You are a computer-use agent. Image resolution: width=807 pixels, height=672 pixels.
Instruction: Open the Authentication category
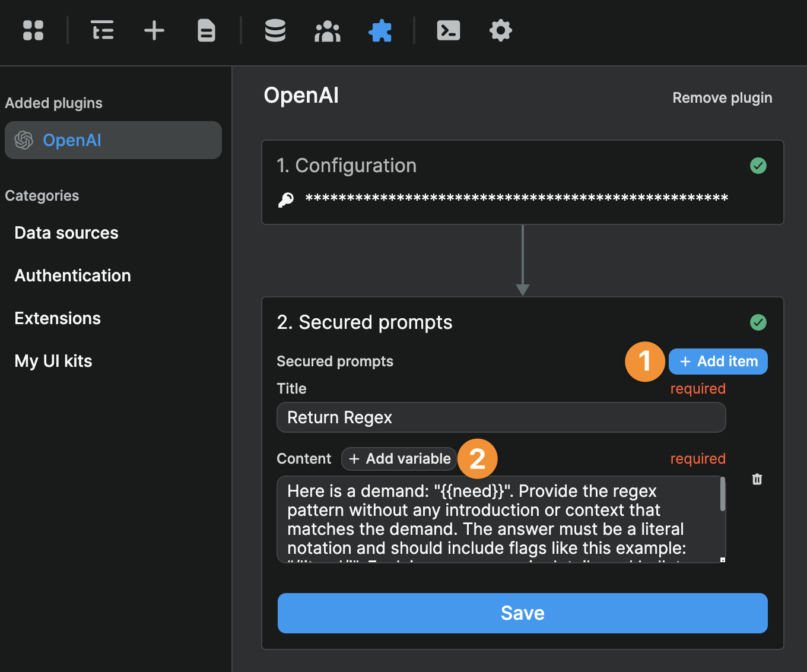click(x=72, y=275)
